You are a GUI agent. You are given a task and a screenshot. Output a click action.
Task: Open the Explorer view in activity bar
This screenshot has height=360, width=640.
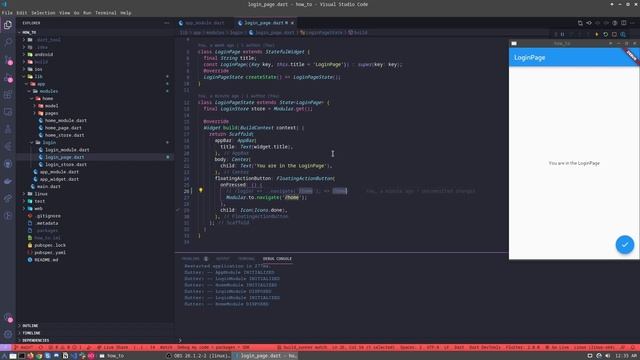[x=8, y=25]
